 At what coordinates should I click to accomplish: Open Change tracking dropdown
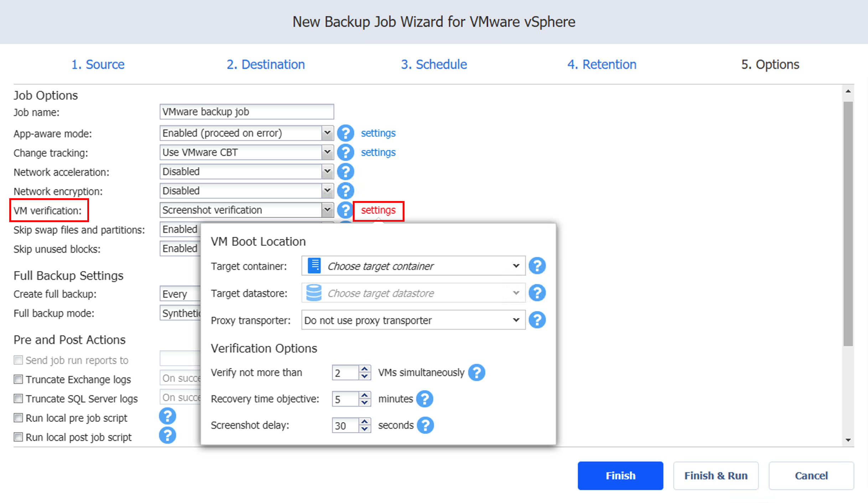pos(247,152)
